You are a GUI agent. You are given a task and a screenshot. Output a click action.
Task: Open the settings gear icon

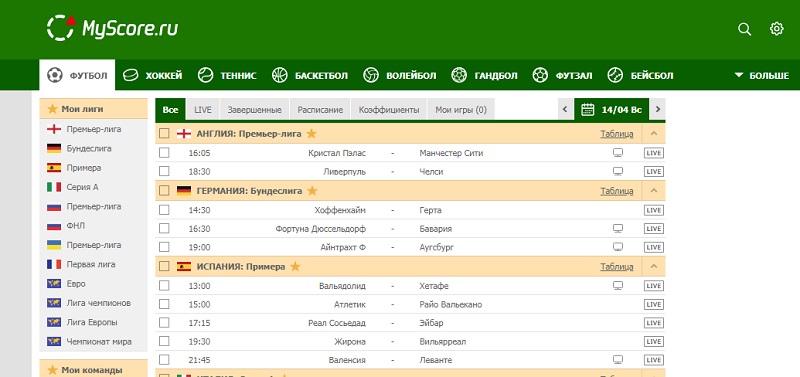776,29
